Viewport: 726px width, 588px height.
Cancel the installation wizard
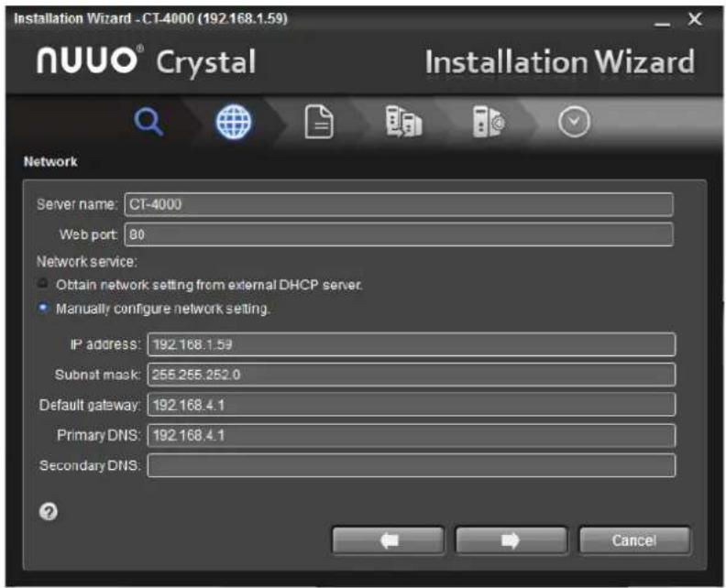tap(634, 540)
